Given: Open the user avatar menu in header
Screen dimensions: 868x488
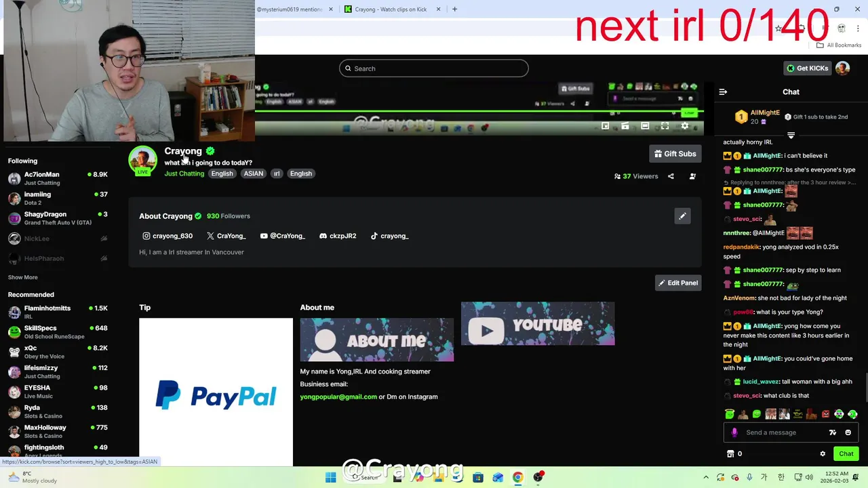Looking at the screenshot, I should tap(842, 68).
